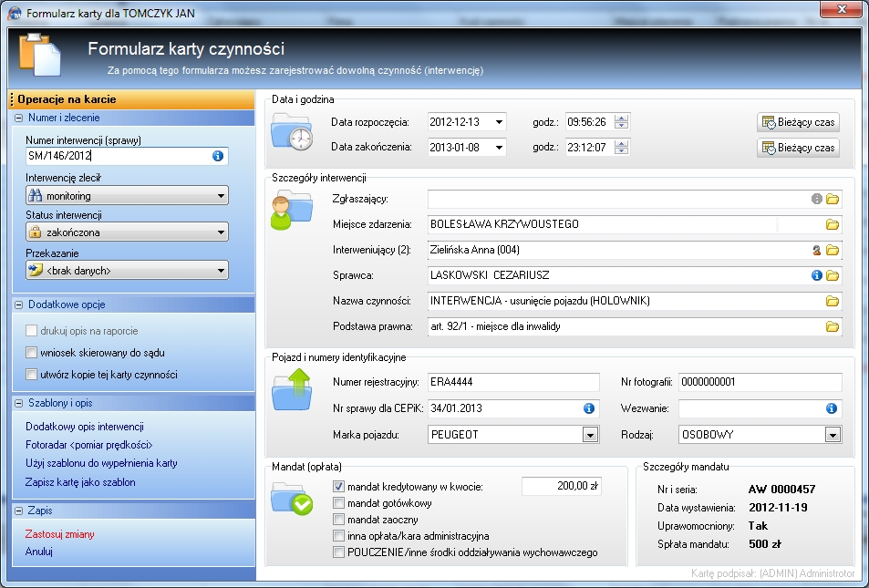Enable wniosek skierowany do sądu checkbox

(x=34, y=353)
